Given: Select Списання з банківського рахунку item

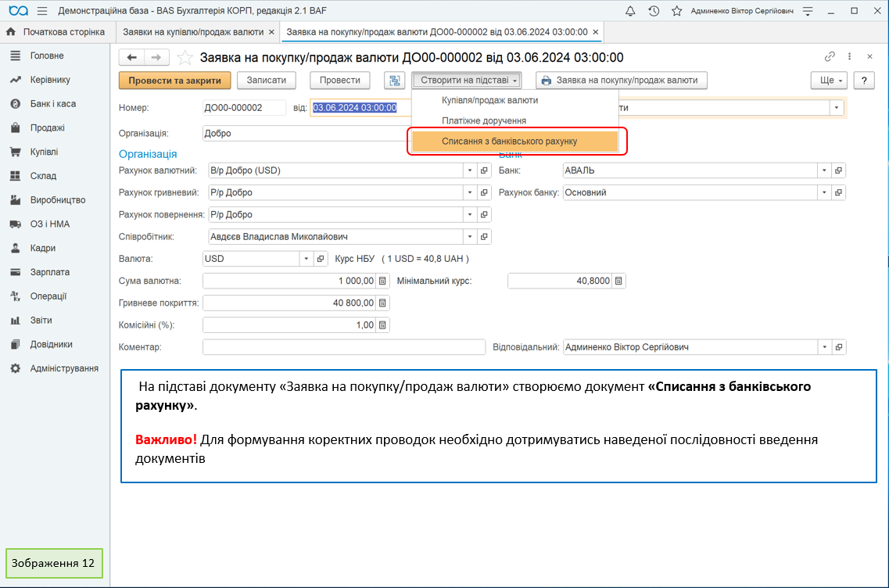Looking at the screenshot, I should 514,142.
